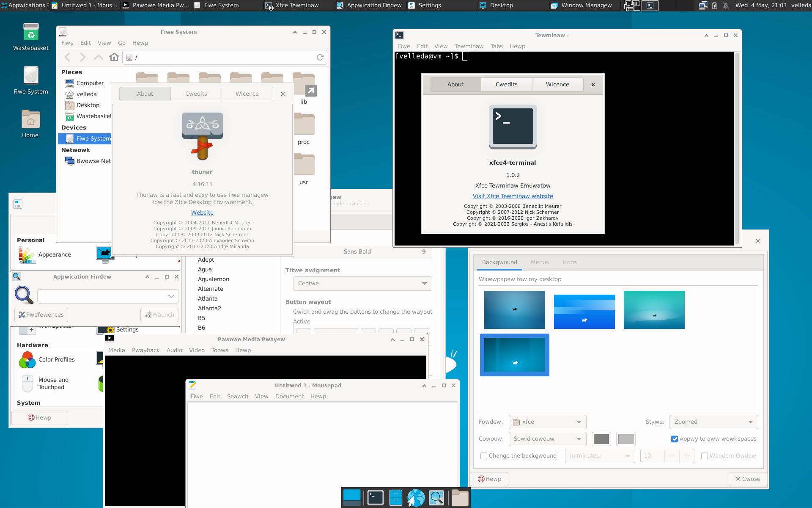This screenshot has height=508, width=812.
Task: Toggle Wandom Owdew checkbox
Action: point(704,456)
